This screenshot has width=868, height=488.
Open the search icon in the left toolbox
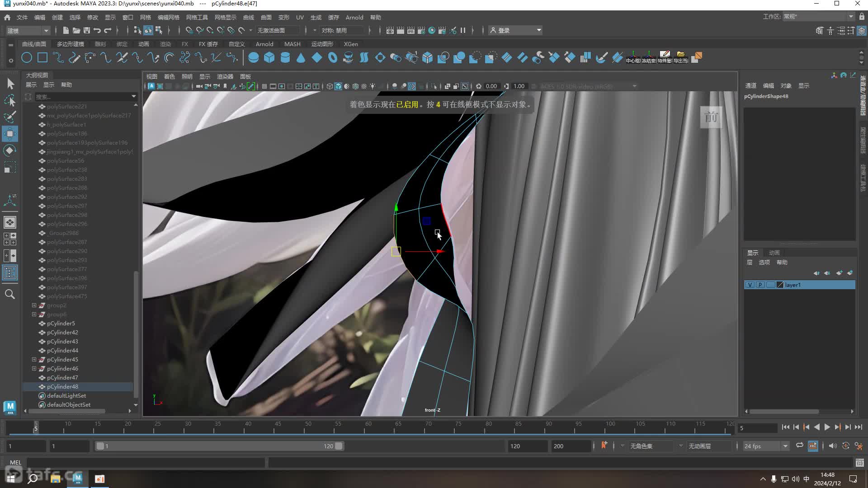10,294
